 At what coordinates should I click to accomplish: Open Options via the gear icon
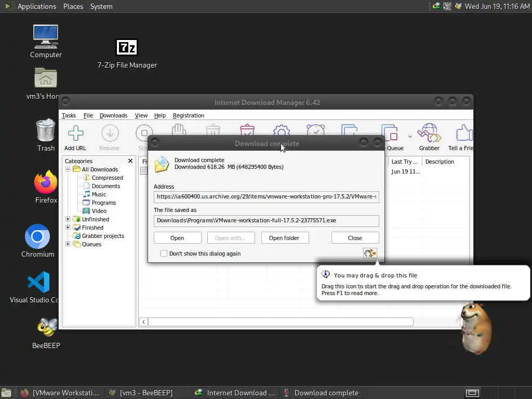click(x=281, y=130)
